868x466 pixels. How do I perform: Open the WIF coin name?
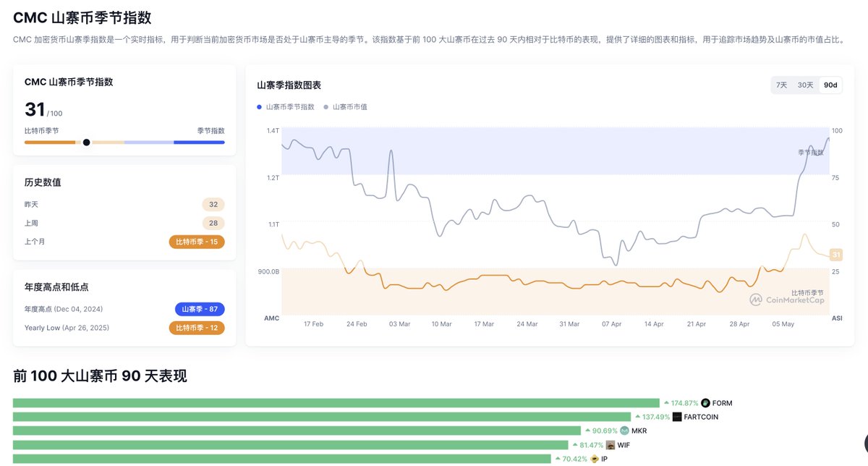[x=624, y=445]
